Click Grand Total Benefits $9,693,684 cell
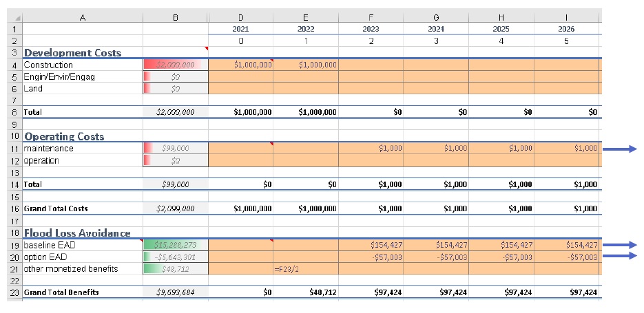The height and width of the screenshot is (313, 644). tap(176, 292)
